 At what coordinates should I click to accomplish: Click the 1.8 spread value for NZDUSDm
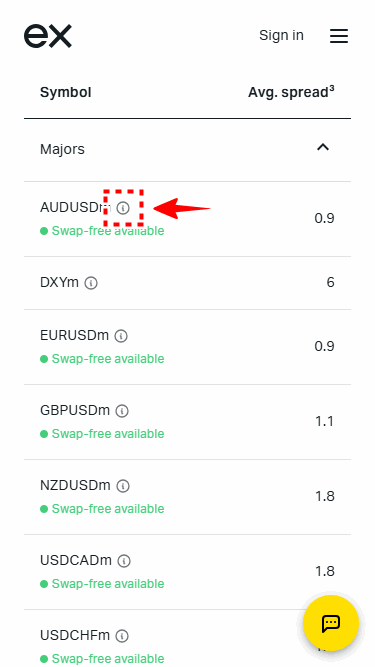325,496
